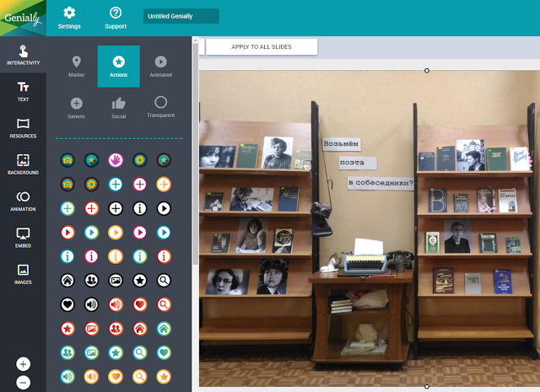Open the Text tool in the sidebar

(x=23, y=91)
